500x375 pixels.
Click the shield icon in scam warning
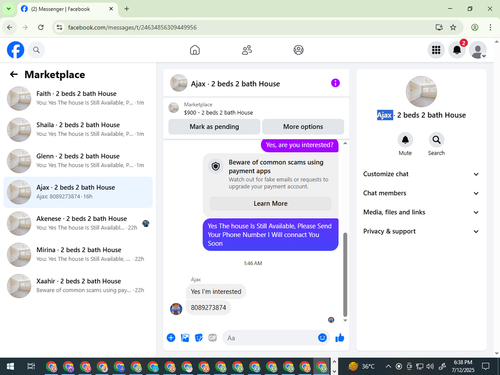tap(216, 166)
